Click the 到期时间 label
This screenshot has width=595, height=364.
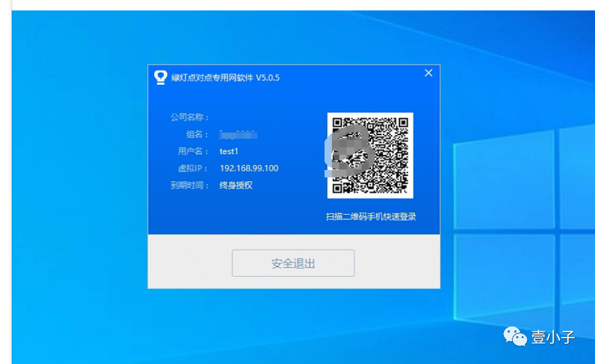190,185
